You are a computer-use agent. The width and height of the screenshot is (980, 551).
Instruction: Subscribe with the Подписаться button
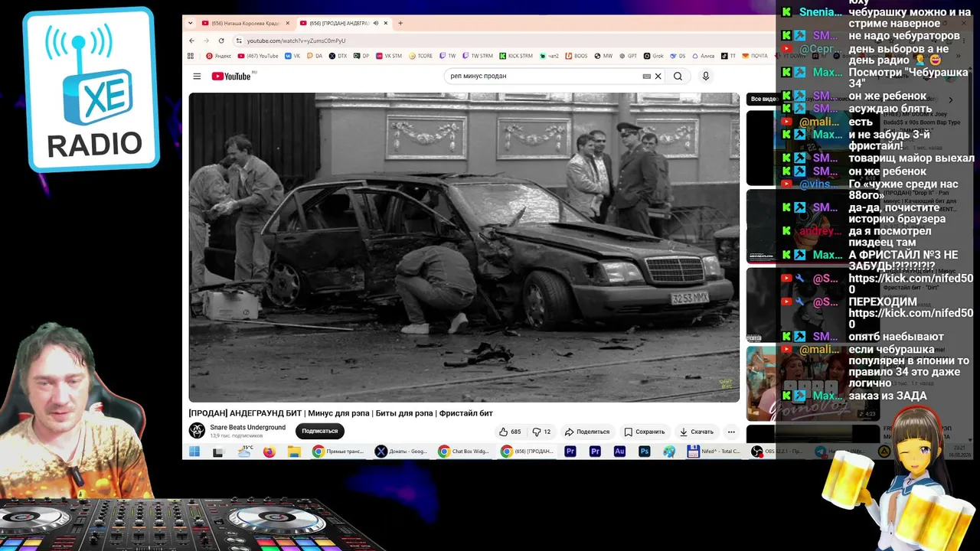click(320, 431)
